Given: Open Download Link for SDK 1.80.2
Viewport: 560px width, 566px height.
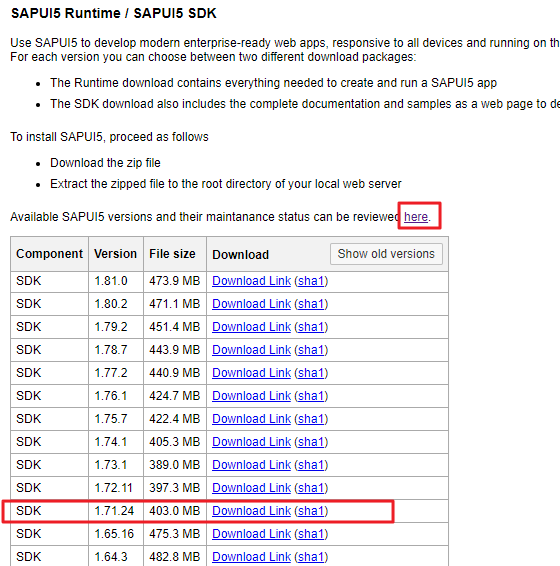Looking at the screenshot, I should click(x=251, y=304).
